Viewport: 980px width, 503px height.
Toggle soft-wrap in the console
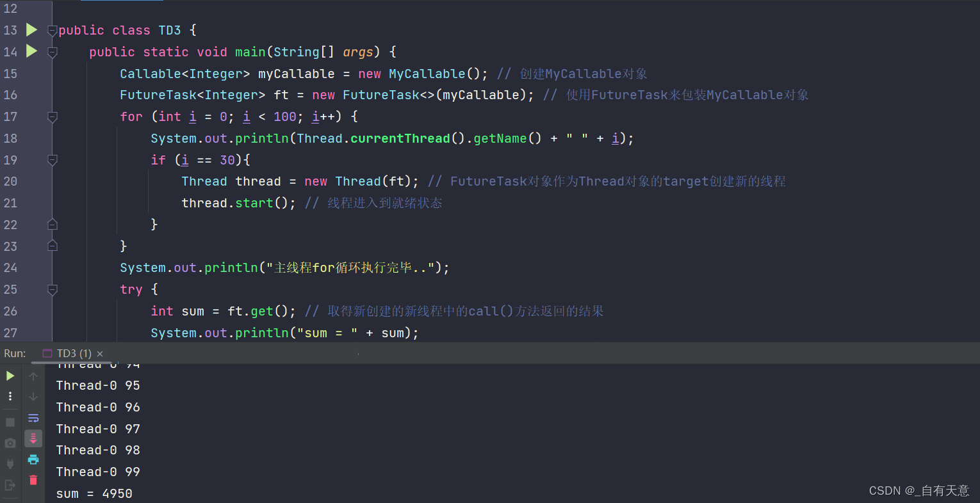33,418
